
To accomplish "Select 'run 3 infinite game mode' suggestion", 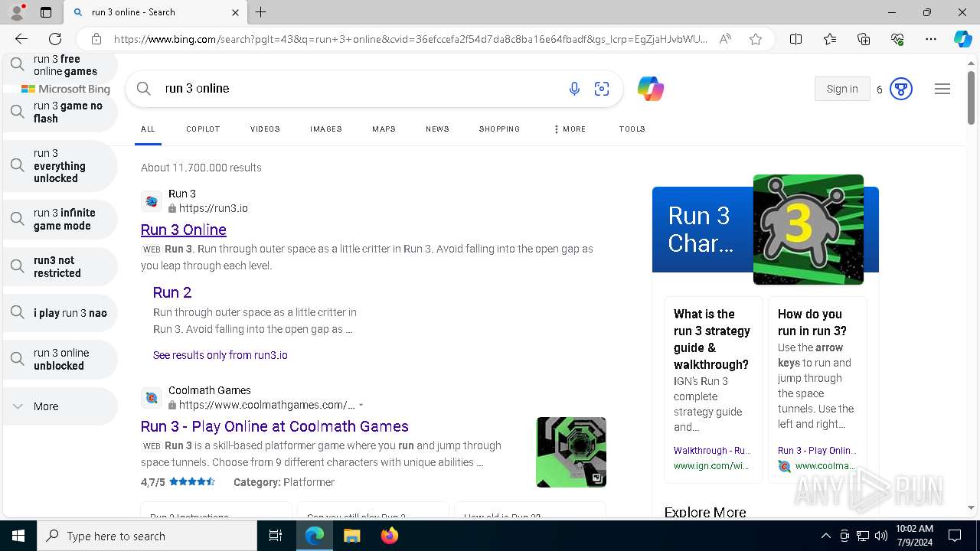I will [x=60, y=220].
